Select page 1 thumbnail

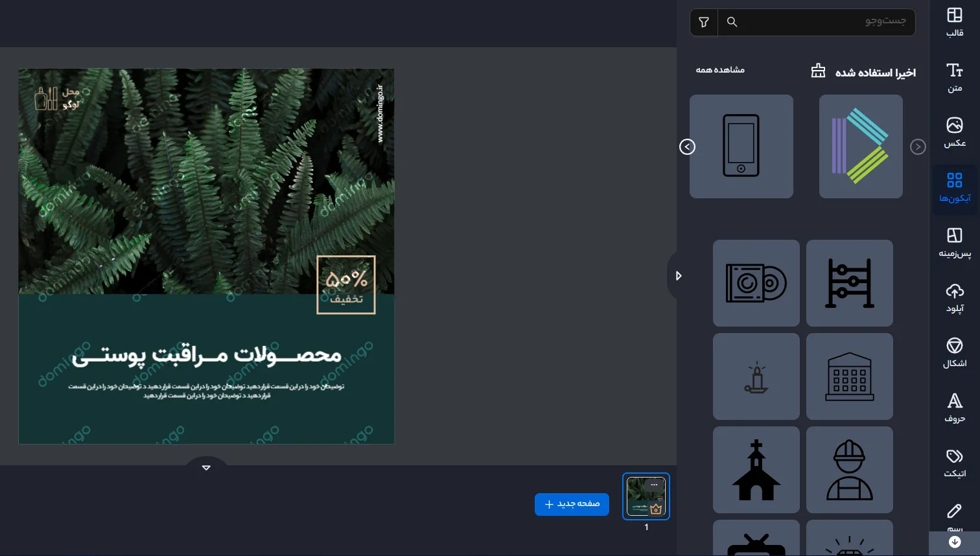646,496
